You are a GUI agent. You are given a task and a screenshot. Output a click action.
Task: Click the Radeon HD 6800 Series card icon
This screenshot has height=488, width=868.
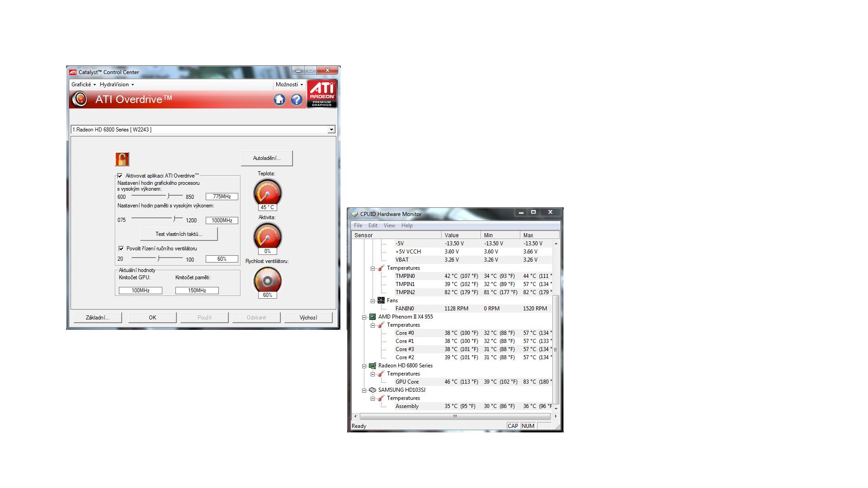[x=373, y=366]
